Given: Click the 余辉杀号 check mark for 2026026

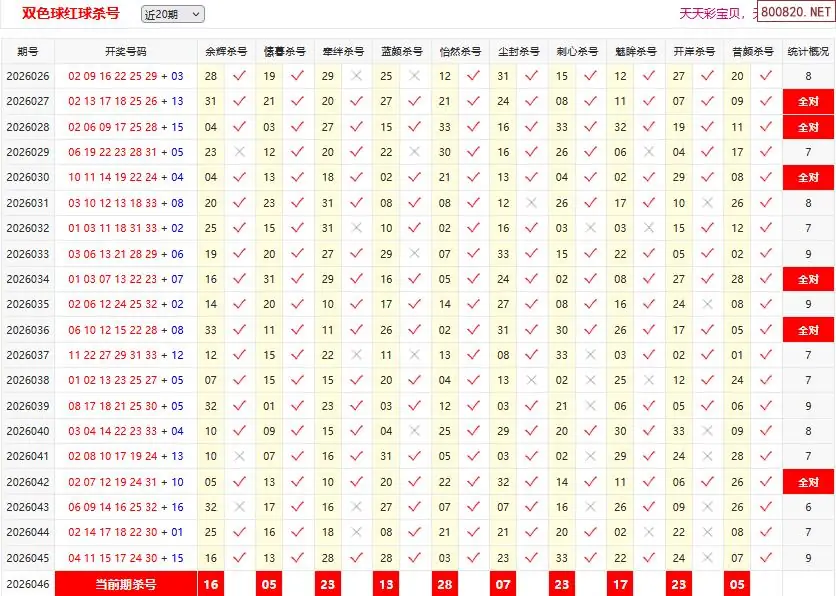Looking at the screenshot, I should (238, 76).
